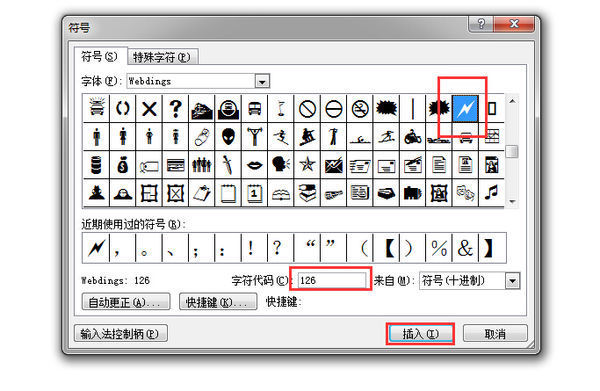Pick the circular arrows refresh symbol
The width and height of the screenshot is (600, 391).
[123, 109]
